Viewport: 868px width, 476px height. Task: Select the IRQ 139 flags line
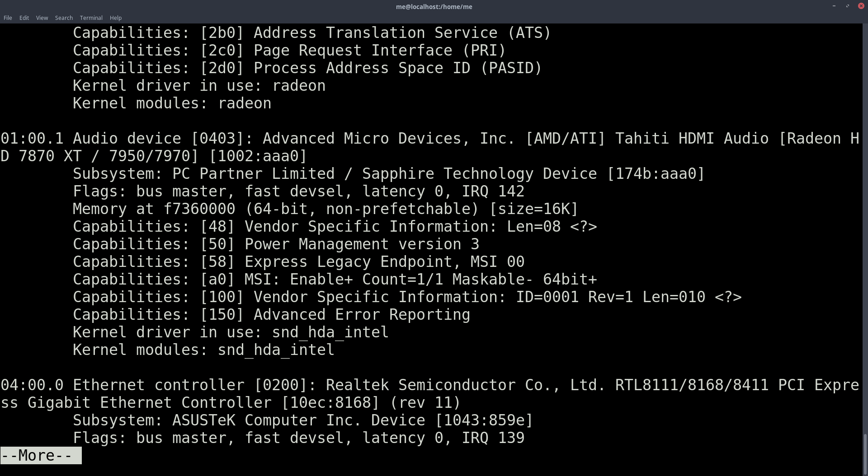click(x=298, y=438)
